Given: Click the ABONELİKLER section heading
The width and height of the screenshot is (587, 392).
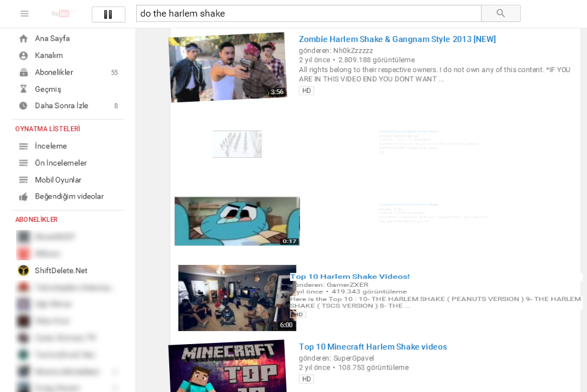Looking at the screenshot, I should pyautogui.click(x=36, y=219).
